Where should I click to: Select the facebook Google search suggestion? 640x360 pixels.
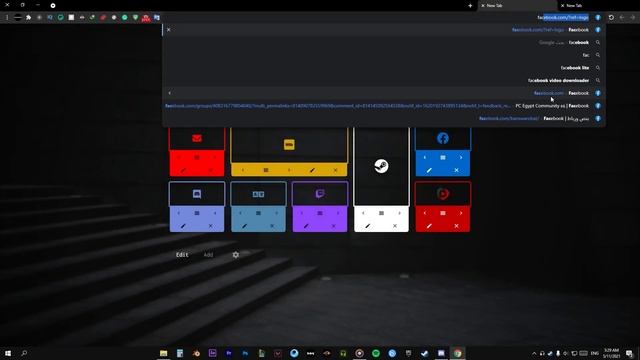click(384, 42)
